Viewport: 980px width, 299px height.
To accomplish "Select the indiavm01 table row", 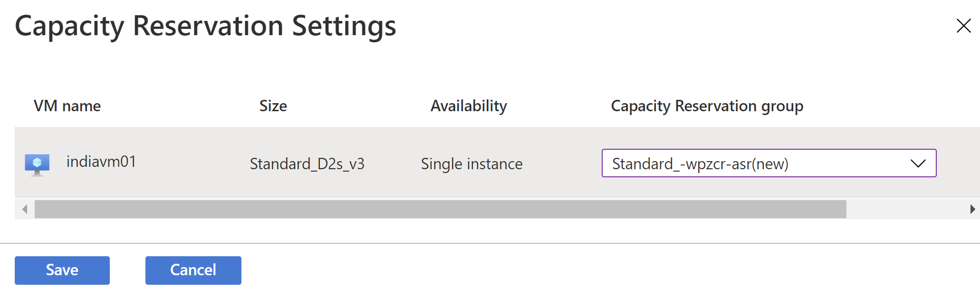I will (497, 163).
